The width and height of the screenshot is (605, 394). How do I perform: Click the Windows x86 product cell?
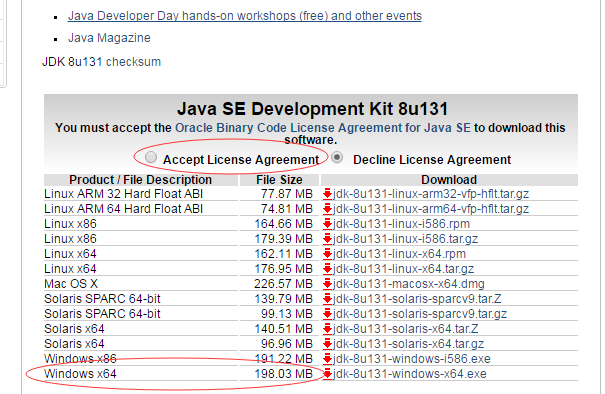(141, 359)
